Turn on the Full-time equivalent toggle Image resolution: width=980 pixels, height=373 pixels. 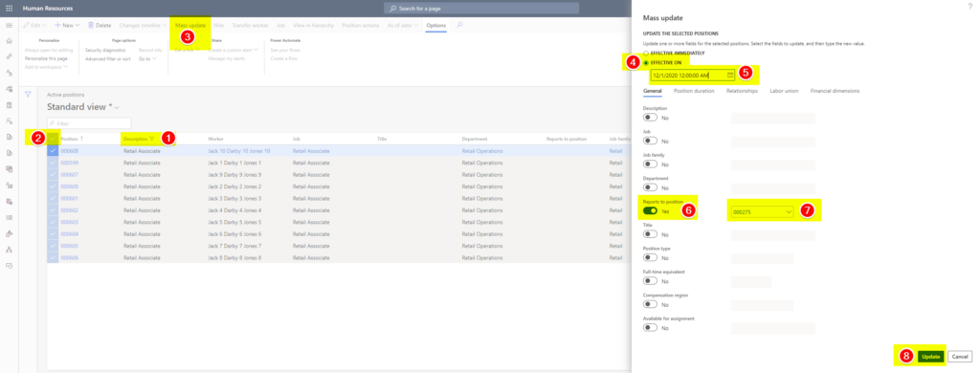(651, 281)
